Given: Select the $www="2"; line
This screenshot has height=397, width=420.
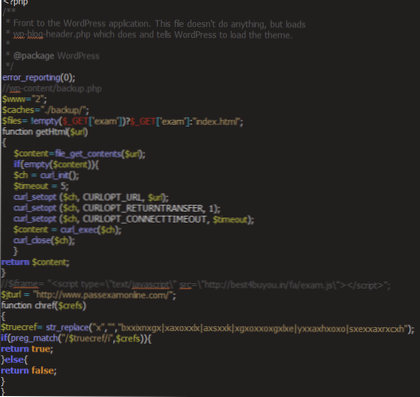Looking at the screenshot, I should click(24, 99).
